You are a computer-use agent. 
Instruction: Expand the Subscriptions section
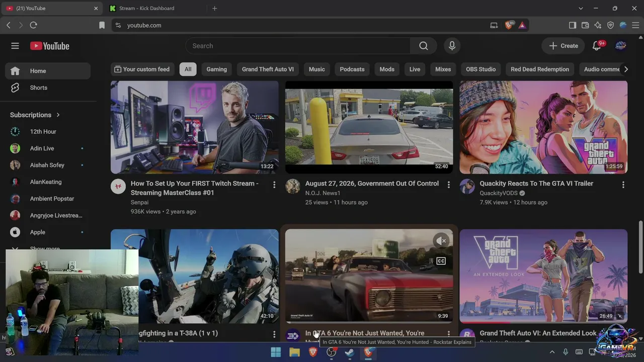[35, 115]
